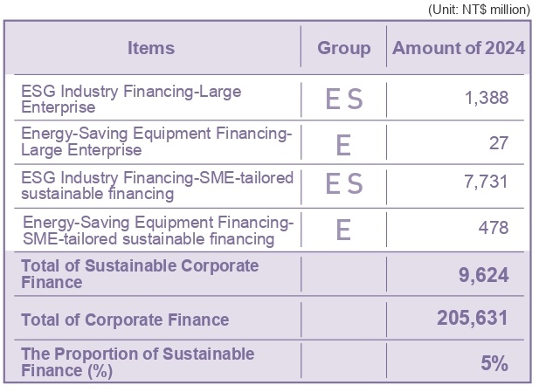Click Energy-Saving Equipment Financing-SME-tailored row label

[x=158, y=230]
